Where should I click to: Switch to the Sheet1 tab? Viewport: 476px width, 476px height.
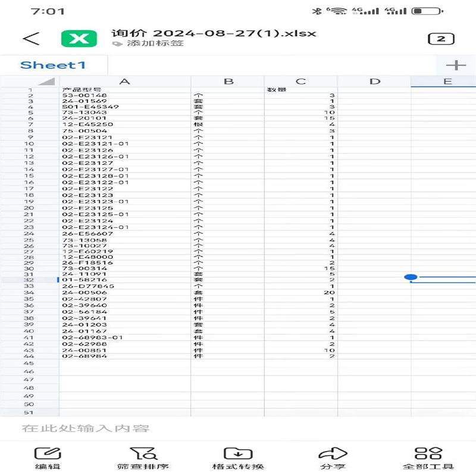(53, 65)
